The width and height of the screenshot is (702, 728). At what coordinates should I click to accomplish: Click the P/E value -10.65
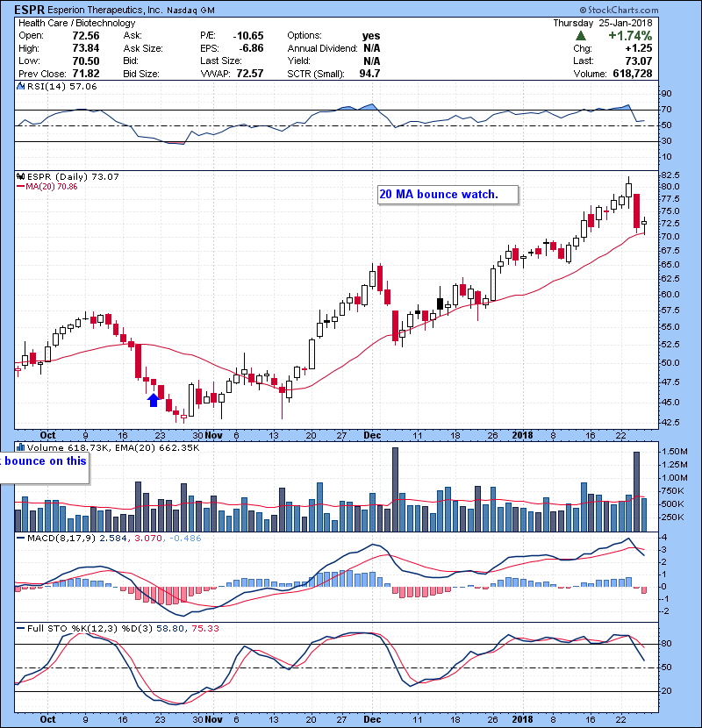point(248,36)
